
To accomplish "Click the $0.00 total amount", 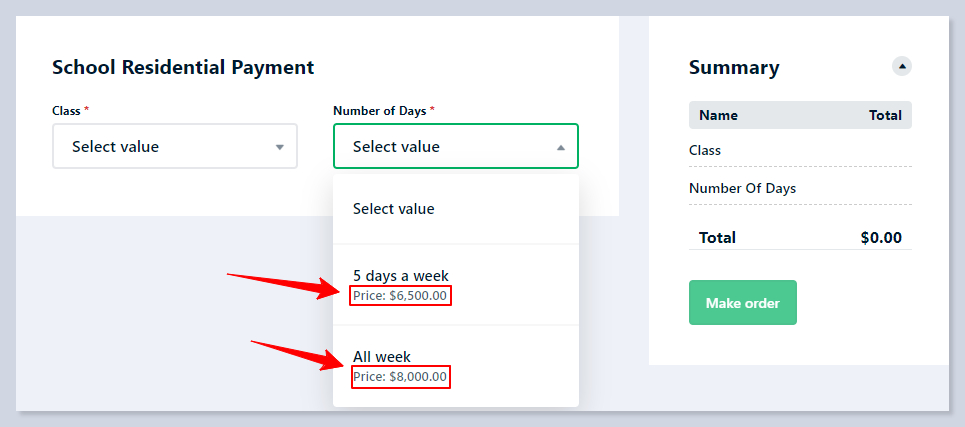I will [880, 238].
